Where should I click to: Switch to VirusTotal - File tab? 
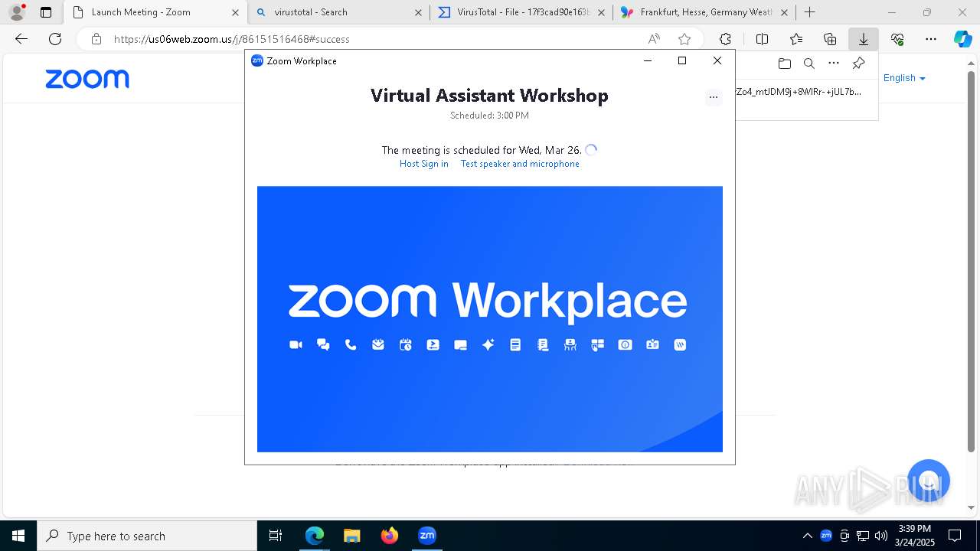pos(524,12)
